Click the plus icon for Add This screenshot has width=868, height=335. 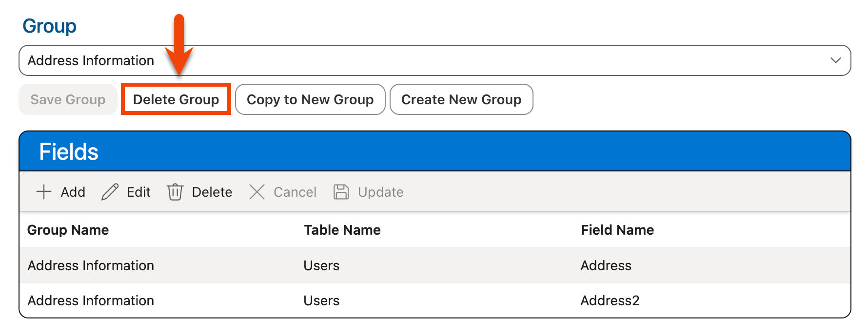[44, 192]
